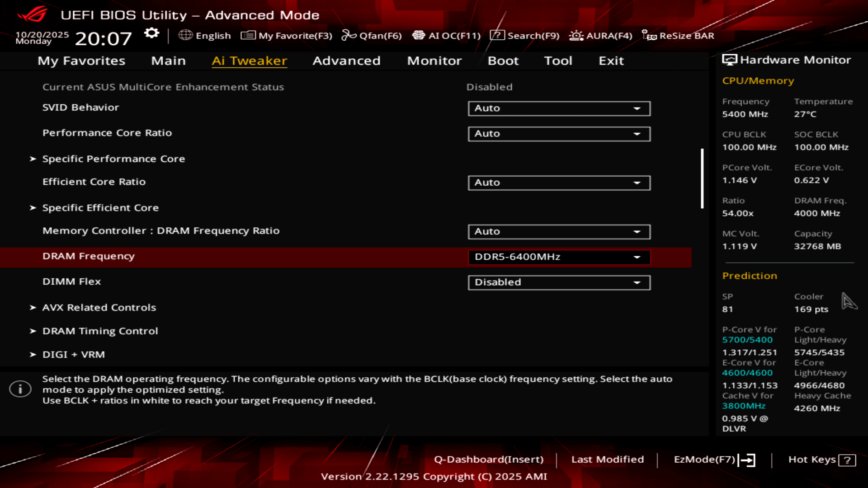The width and height of the screenshot is (868, 488).
Task: Expand AVX Related Controls submenu
Action: [x=99, y=308]
